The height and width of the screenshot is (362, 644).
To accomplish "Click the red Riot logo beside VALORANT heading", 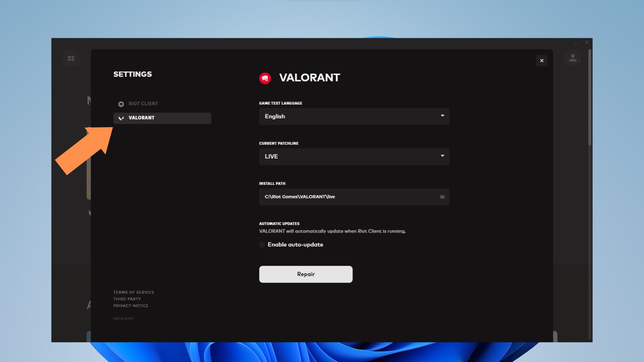I will click(265, 78).
